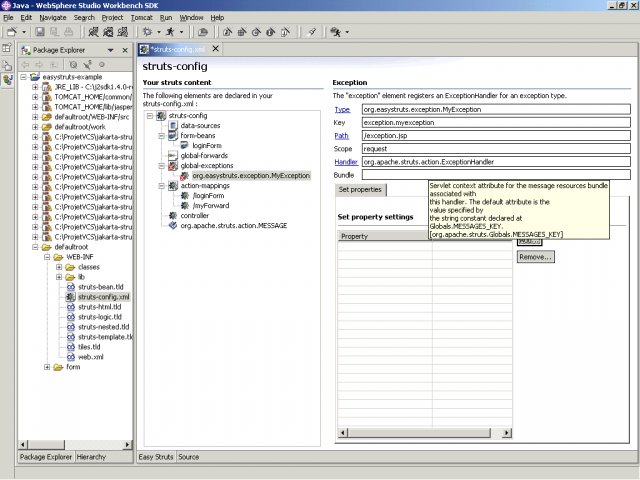This screenshot has width=640, height=480.
Task: Collapse the global-exceptions tree node
Action: pyautogui.click(x=162, y=166)
